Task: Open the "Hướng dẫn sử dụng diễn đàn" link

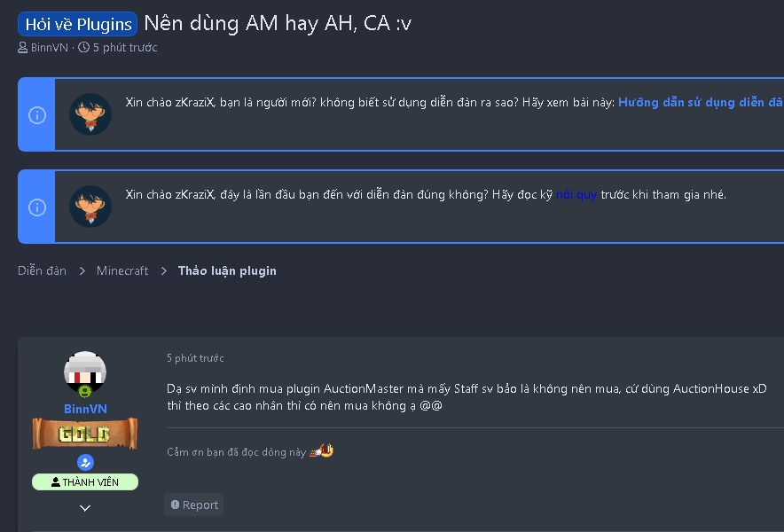Action: (x=700, y=103)
